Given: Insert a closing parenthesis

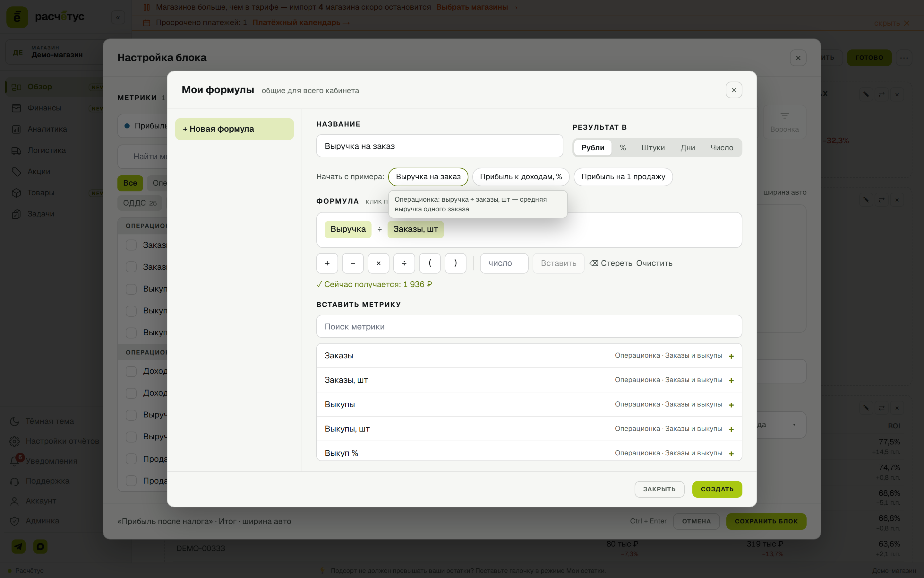Looking at the screenshot, I should (456, 263).
